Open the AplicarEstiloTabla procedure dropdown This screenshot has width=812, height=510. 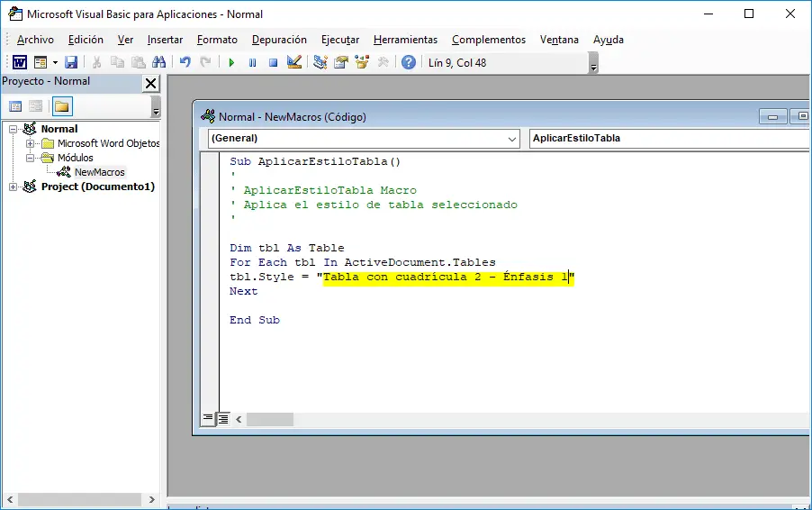click(670, 139)
